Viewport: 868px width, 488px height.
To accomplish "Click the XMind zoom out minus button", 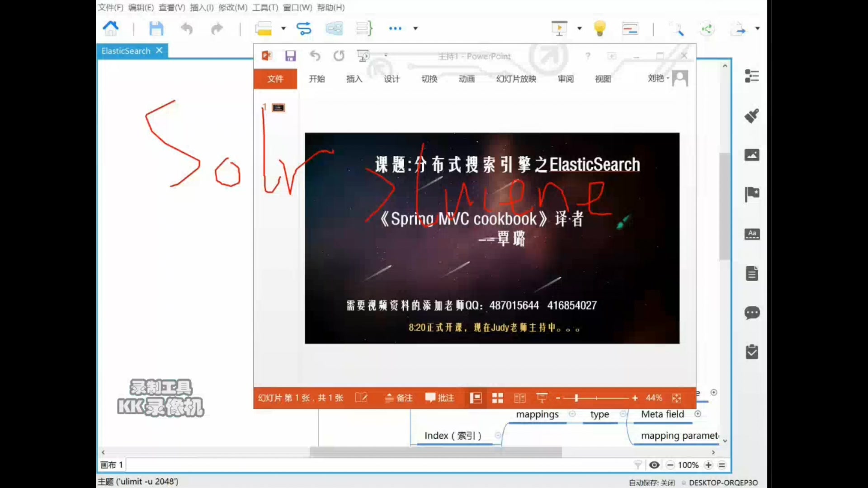I will point(670,465).
